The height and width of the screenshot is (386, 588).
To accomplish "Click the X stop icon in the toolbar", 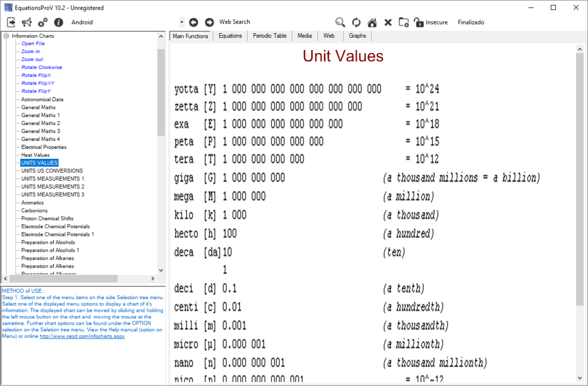I will click(x=388, y=22).
